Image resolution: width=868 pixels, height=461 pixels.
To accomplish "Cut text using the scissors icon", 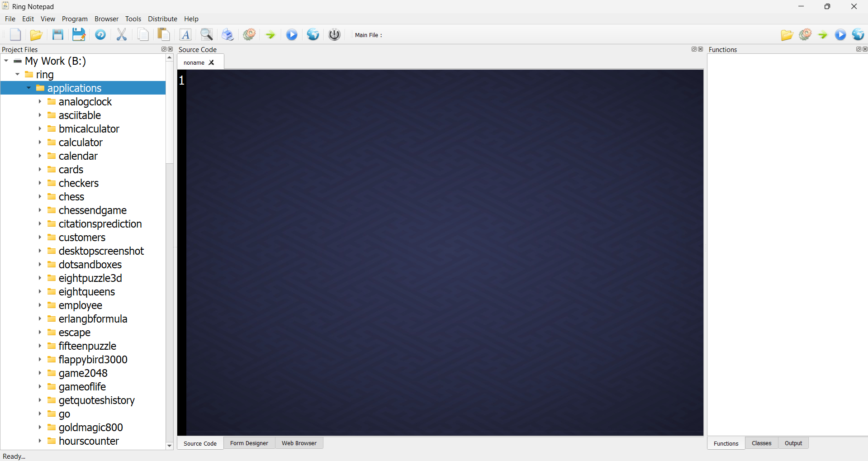I will (x=121, y=34).
